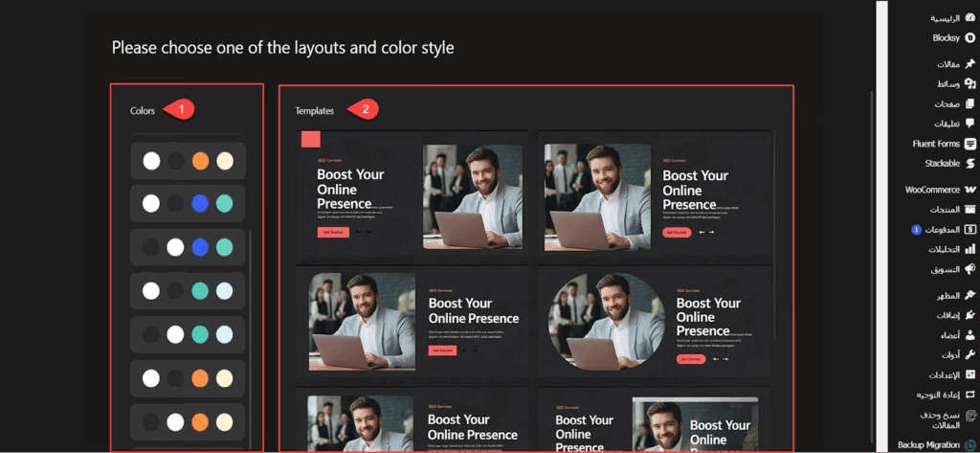The width and height of the screenshot is (980, 453).
Task: Click the blue 1 badge beside المدفوعات
Action: click(916, 230)
